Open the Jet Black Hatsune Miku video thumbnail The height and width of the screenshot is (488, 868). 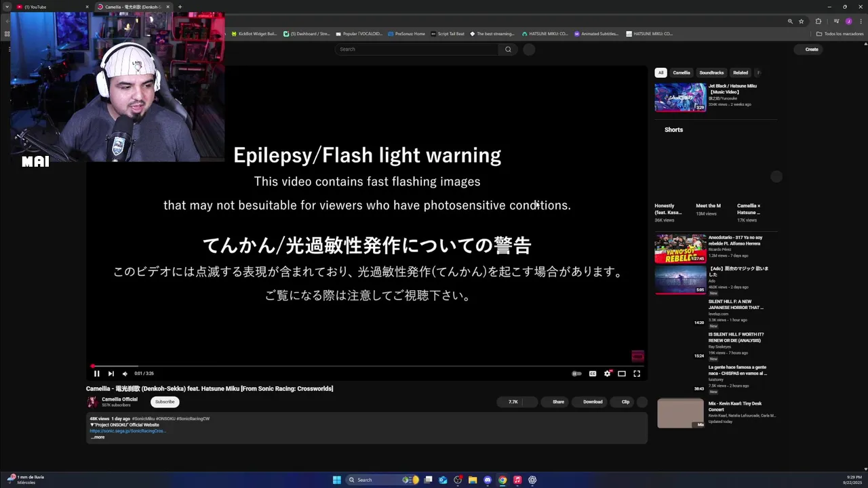680,98
